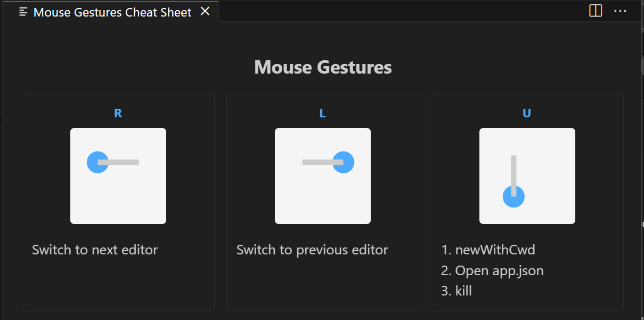This screenshot has width=644, height=320.
Task: Click the blue R gesture label
Action: pos(118,113)
